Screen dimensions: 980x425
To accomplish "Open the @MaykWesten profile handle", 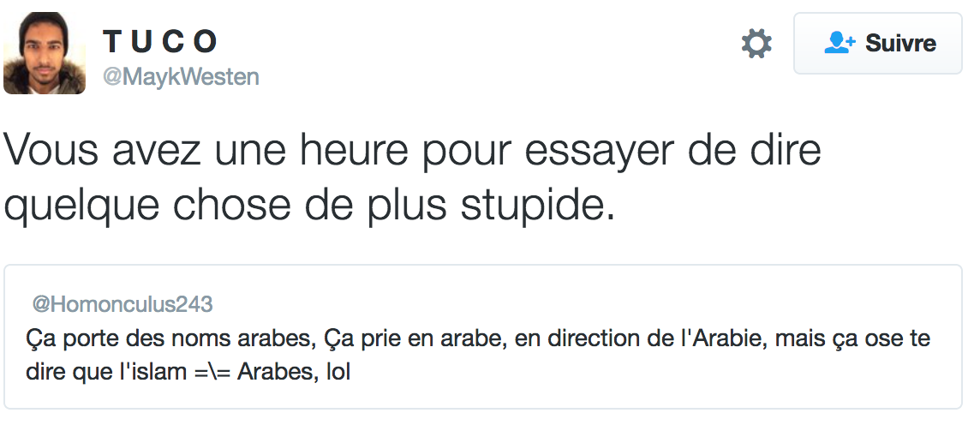I will click(x=181, y=76).
